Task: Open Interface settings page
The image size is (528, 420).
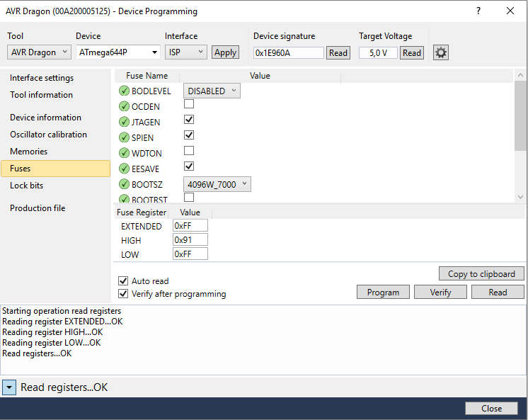Action: pos(42,78)
